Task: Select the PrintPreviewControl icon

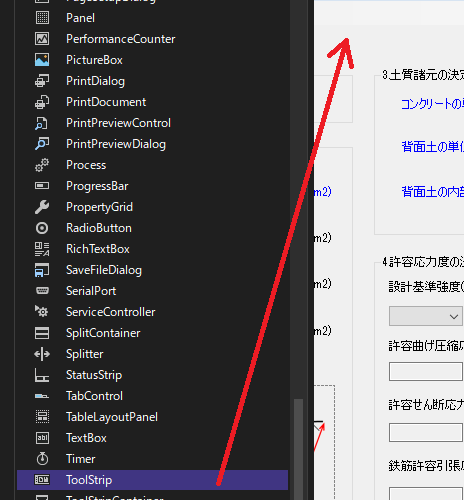Action: (x=42, y=123)
